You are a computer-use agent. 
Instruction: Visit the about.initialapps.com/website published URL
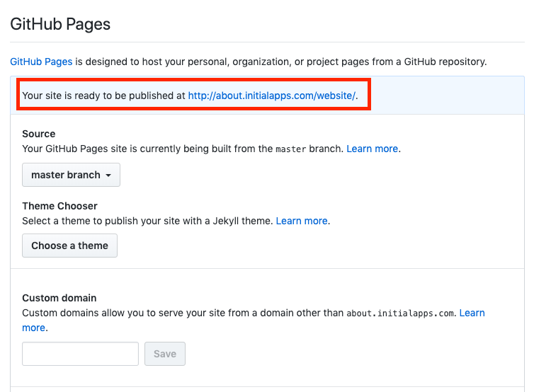click(x=271, y=96)
